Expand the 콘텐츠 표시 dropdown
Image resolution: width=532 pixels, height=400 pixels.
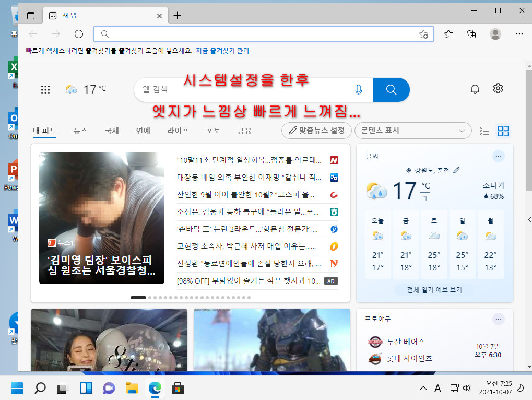[413, 131]
